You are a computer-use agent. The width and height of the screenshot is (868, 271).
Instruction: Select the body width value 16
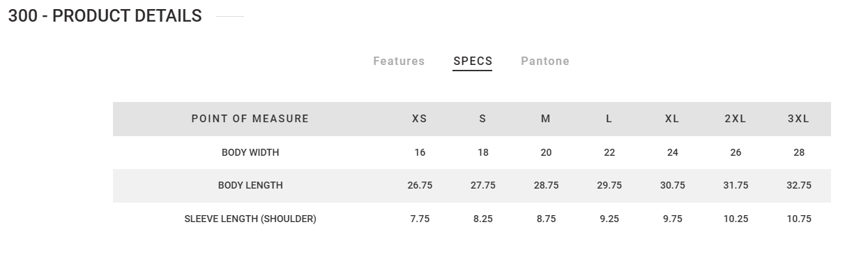(x=420, y=152)
